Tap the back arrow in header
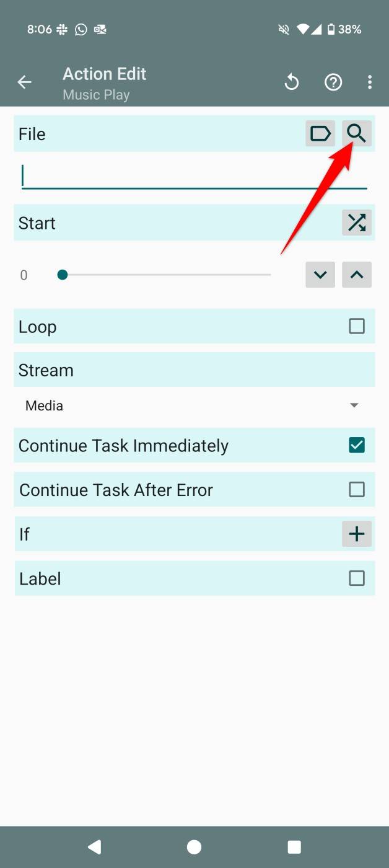This screenshot has width=389, height=868. (25, 82)
